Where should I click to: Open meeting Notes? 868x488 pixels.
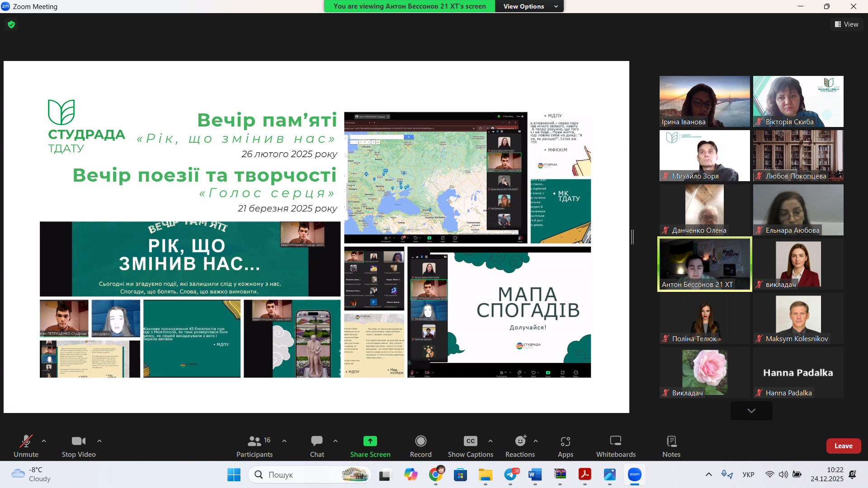point(671,446)
